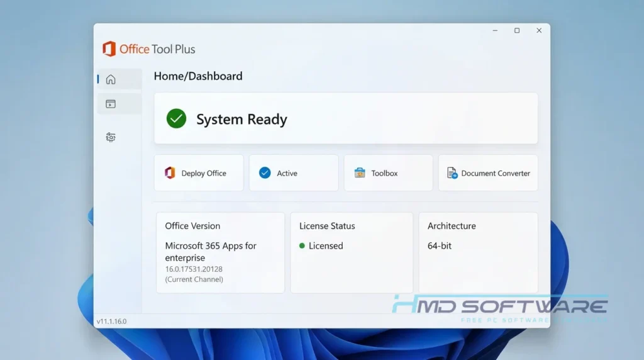
Task: Minimize the Office Tool Plus window
Action: tap(495, 30)
